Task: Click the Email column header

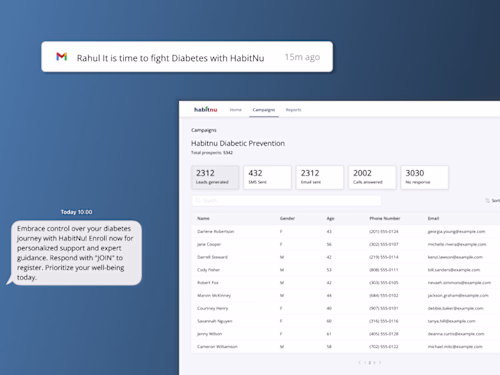Action: (433, 218)
